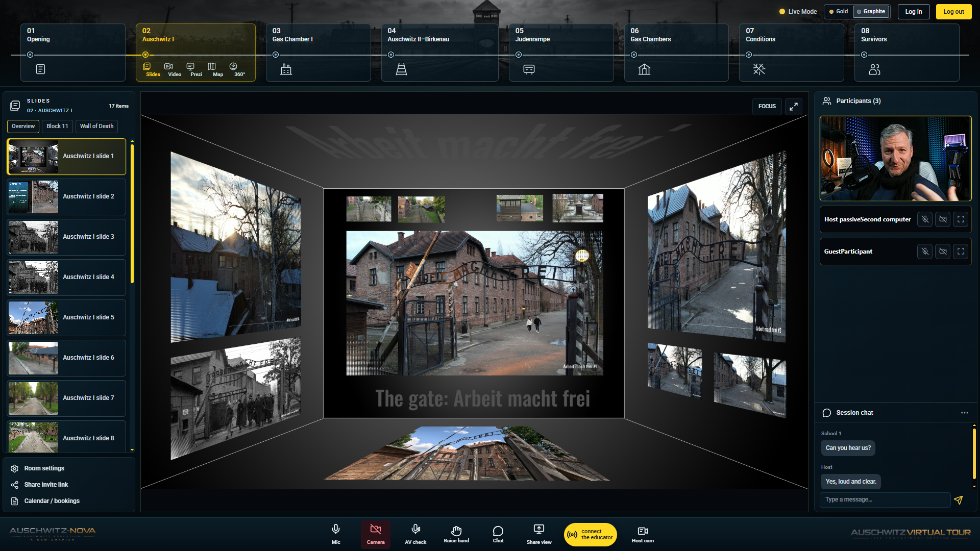Toggle the Camera button
Screen dimensions: 980x551
pyautogui.click(x=376, y=534)
